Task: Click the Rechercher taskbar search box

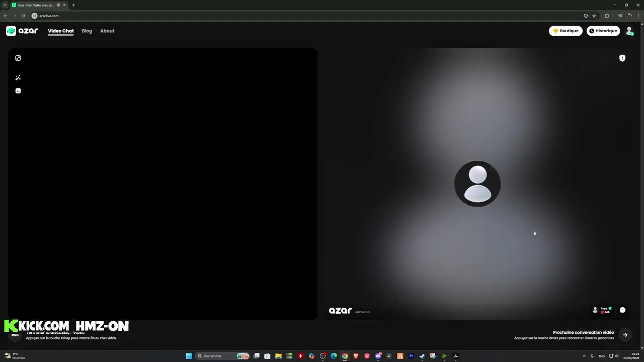Action: coord(223,356)
